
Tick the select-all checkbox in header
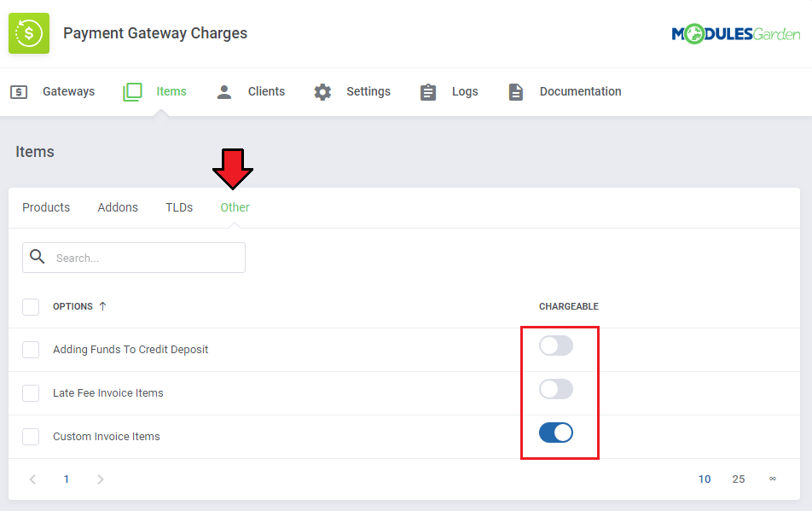31,306
